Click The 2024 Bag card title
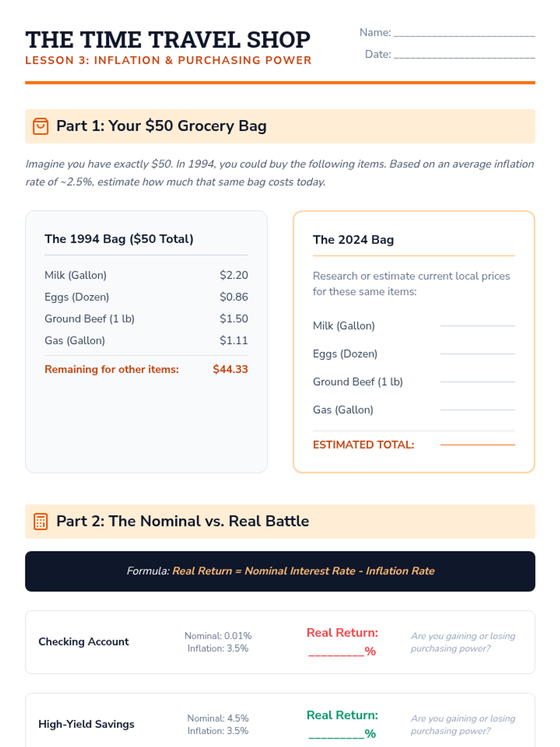The image size is (560, 747). click(x=353, y=240)
